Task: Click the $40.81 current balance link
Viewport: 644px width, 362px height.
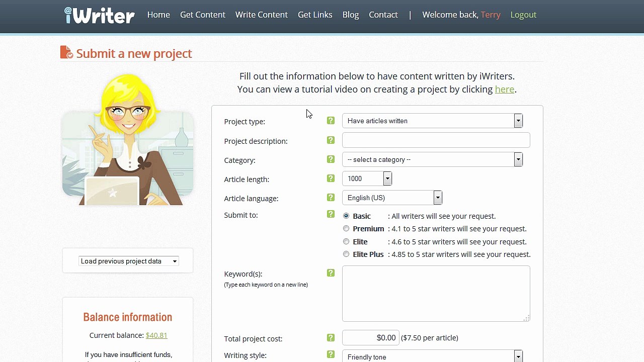Action: pyautogui.click(x=156, y=335)
